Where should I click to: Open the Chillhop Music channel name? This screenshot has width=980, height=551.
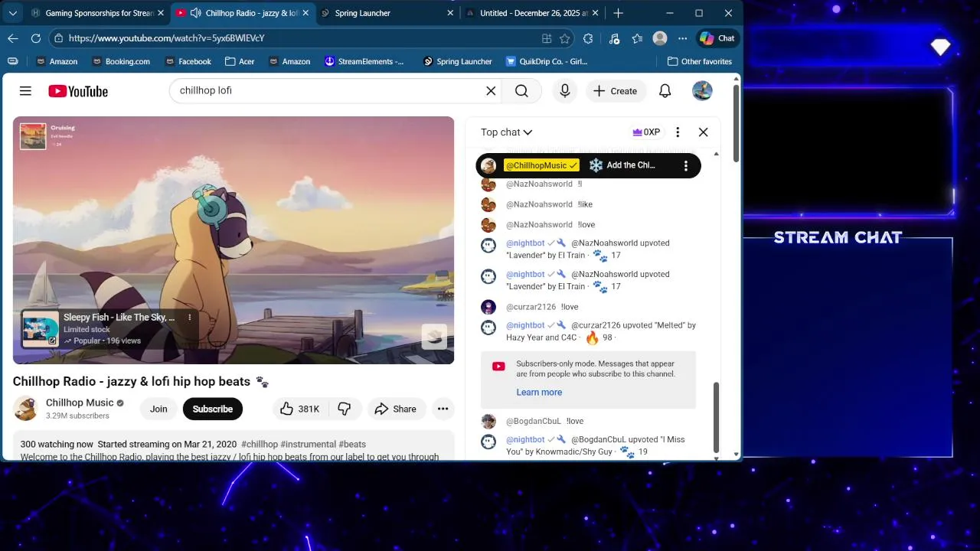coord(80,403)
